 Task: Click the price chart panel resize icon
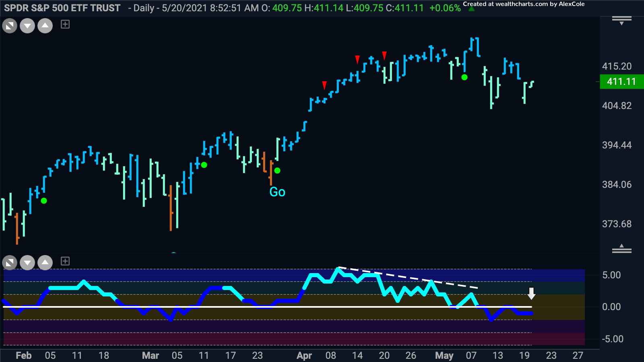point(10,27)
